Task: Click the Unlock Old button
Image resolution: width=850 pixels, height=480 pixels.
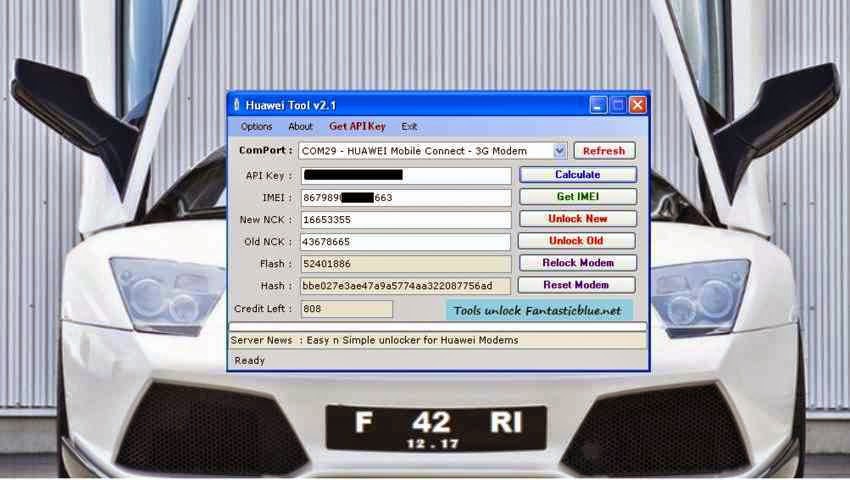Action: [x=576, y=241]
